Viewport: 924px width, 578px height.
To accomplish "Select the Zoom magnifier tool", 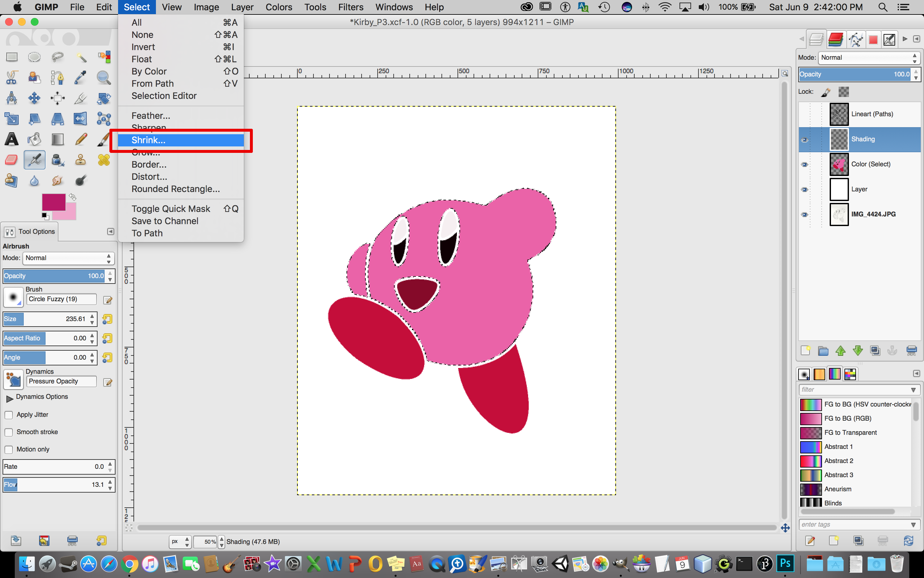I will [104, 78].
